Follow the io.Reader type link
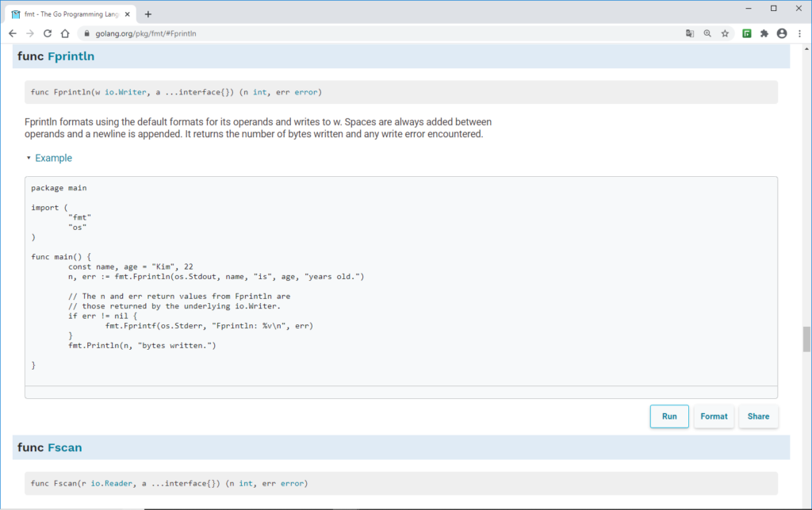 tap(111, 484)
